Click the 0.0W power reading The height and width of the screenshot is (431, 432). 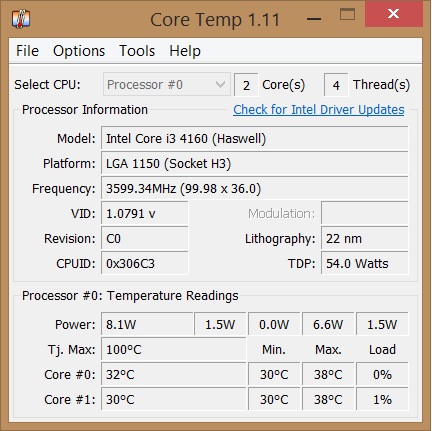[274, 324]
